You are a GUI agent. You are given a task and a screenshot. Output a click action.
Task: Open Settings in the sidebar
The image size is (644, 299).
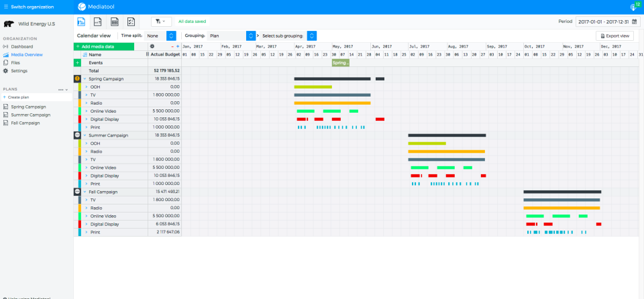click(x=19, y=70)
